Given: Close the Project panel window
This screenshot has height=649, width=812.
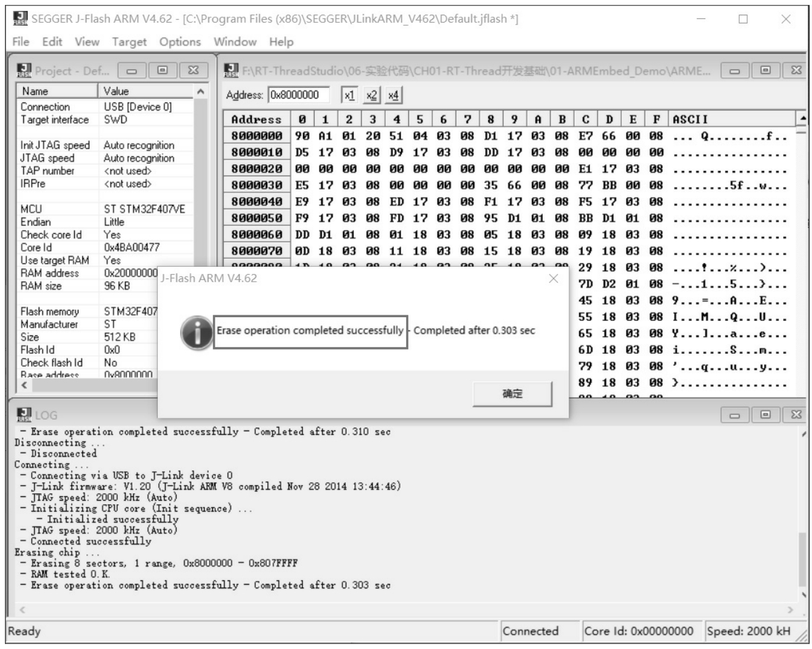Looking at the screenshot, I should (x=193, y=71).
